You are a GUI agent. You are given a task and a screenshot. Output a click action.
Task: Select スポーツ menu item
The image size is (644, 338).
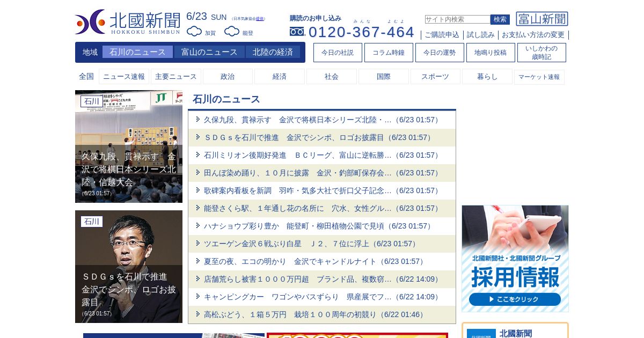[x=435, y=77]
